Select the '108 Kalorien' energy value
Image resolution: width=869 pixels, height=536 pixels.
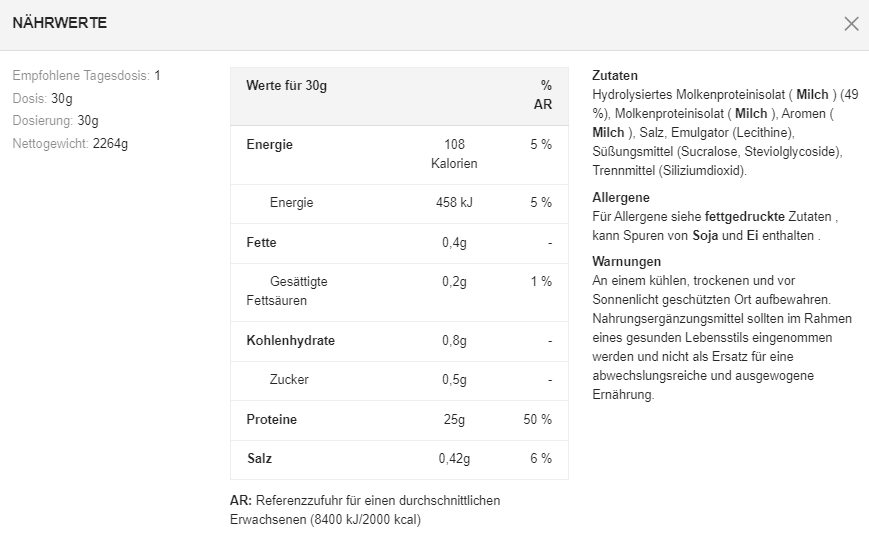tap(454, 154)
